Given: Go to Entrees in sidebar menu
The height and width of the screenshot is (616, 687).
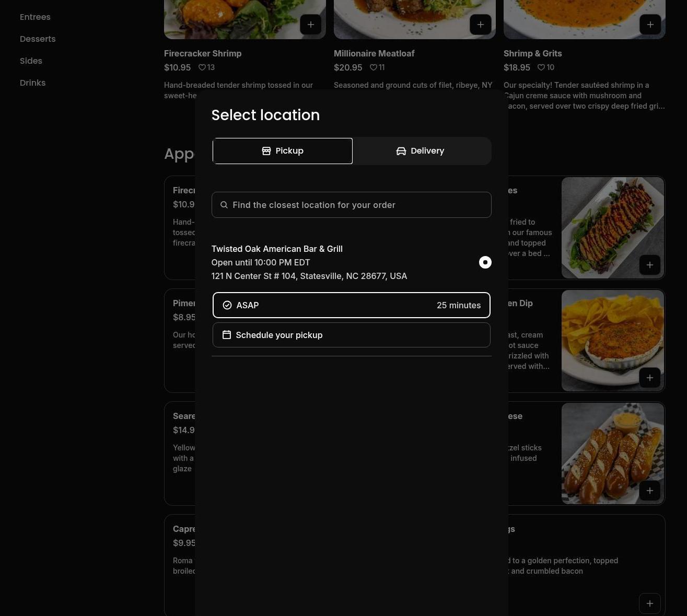Looking at the screenshot, I should (35, 17).
